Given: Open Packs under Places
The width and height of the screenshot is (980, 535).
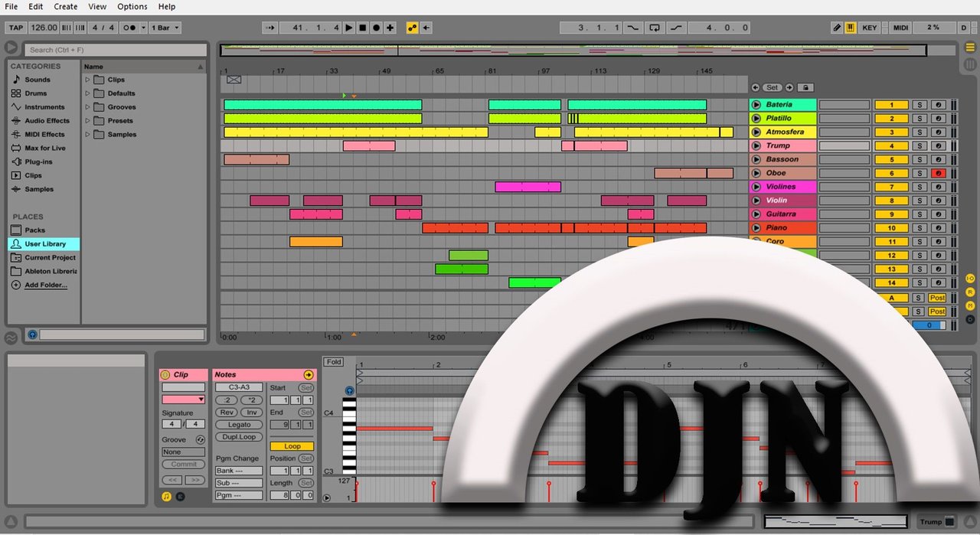Looking at the screenshot, I should 34,230.
